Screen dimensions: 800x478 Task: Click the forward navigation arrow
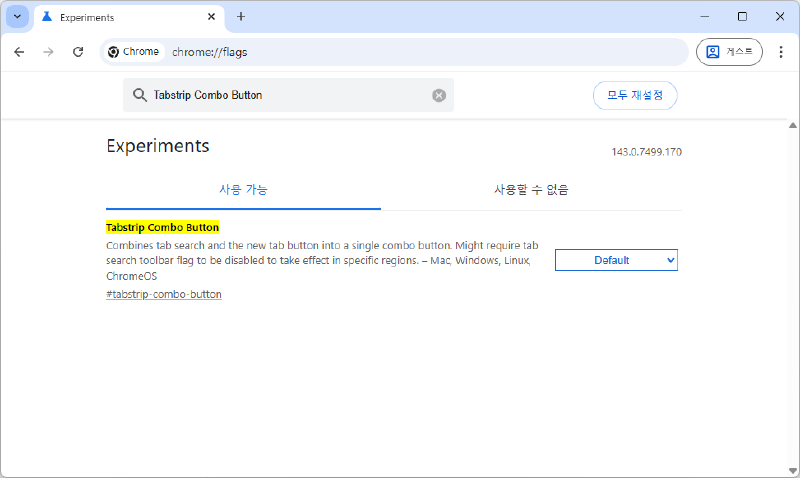48,52
